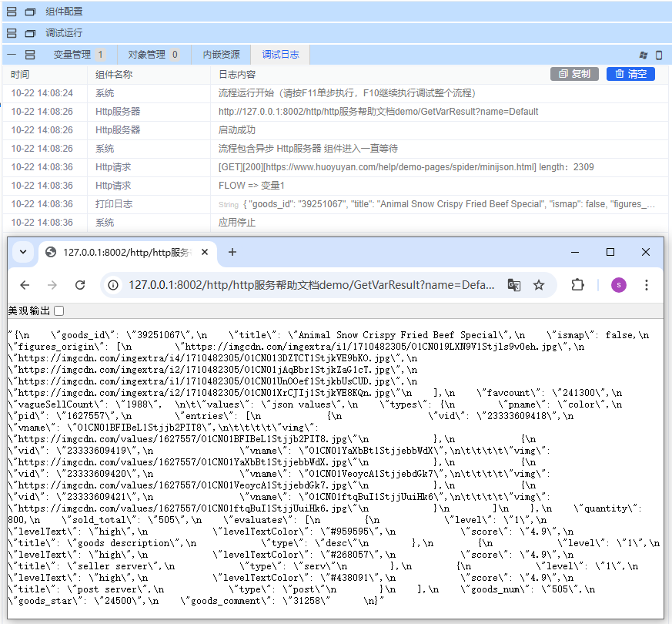The height and width of the screenshot is (624, 672).
Task: Collapse the panel using the minus icon
Action: pyautogui.click(x=12, y=55)
